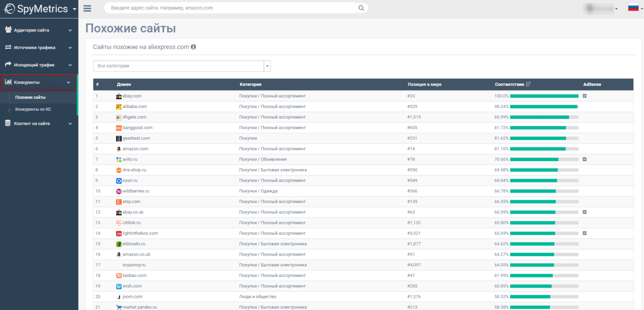This screenshot has height=310, width=644.
Task: Click the wildberries.ru favicon
Action: coord(119,191)
